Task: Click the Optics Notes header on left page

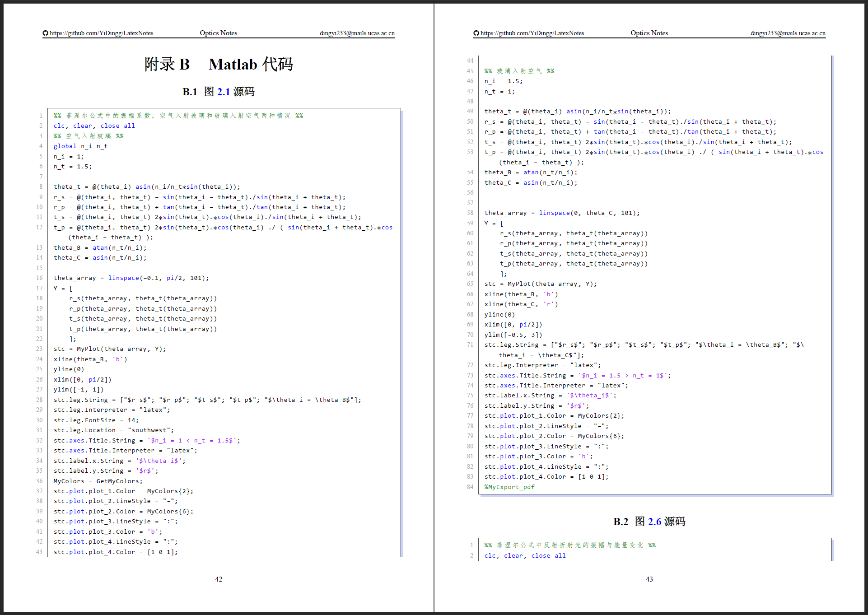Action: [x=218, y=33]
